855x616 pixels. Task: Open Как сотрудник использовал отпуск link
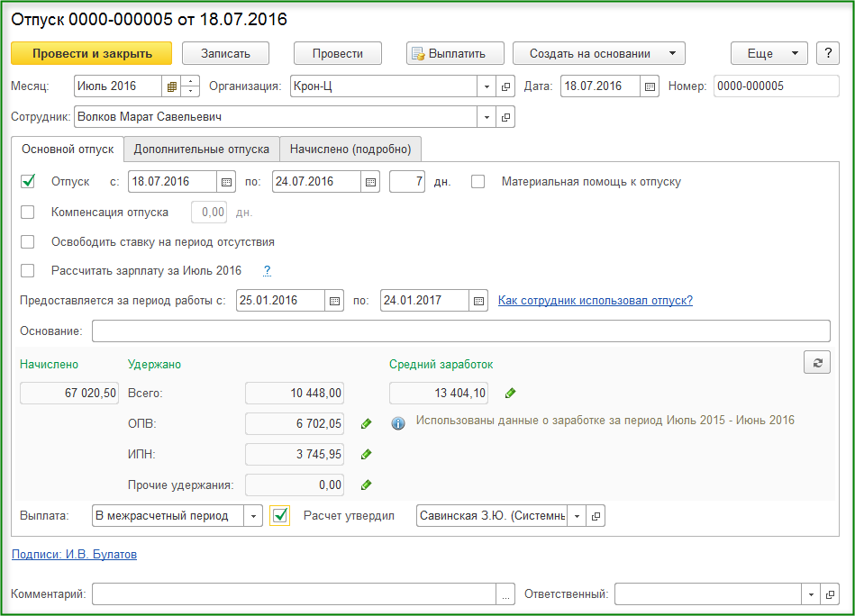tap(596, 301)
